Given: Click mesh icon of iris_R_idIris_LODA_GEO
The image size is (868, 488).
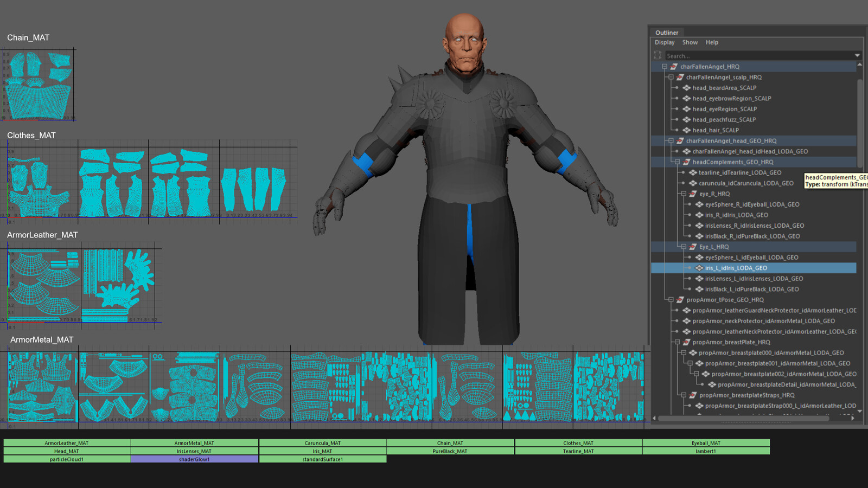Looking at the screenshot, I should [x=699, y=215].
